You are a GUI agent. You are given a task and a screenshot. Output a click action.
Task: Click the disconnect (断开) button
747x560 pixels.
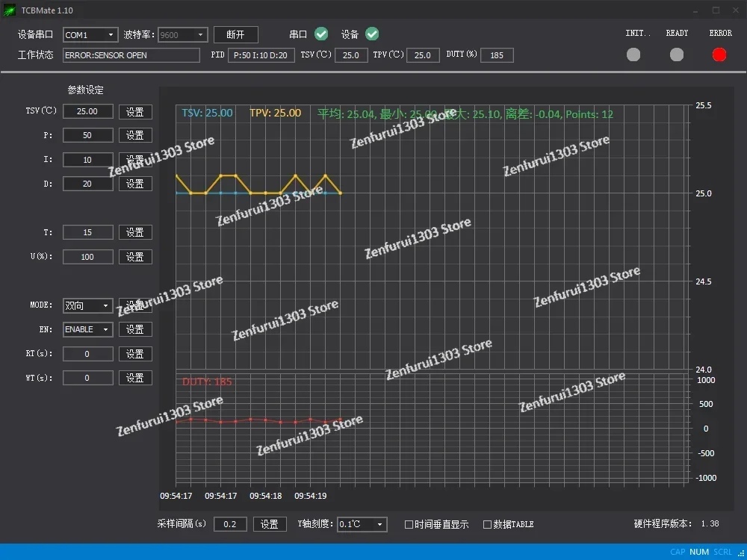235,35
